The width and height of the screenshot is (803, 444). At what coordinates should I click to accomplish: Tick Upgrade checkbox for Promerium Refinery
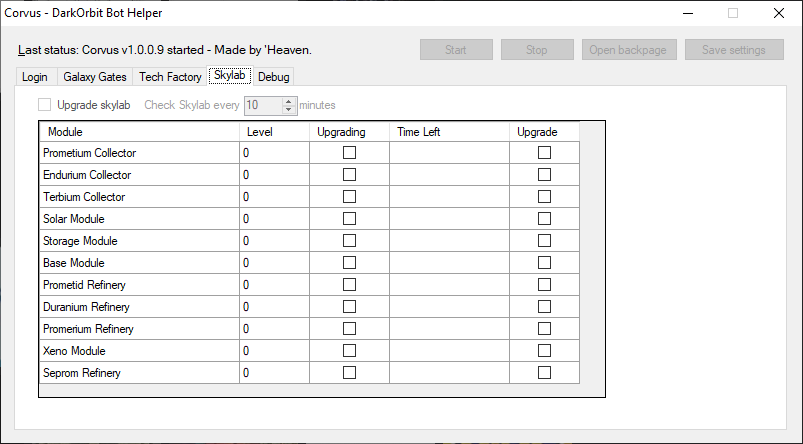click(x=544, y=329)
